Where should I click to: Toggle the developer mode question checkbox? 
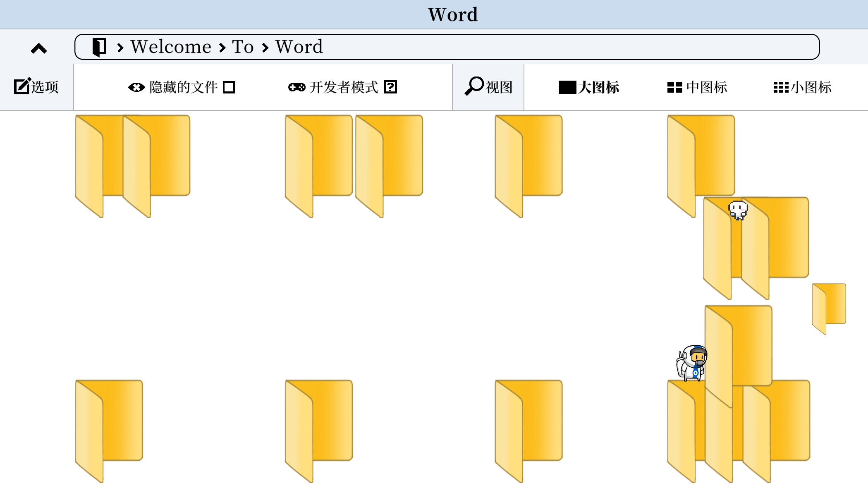pos(390,87)
